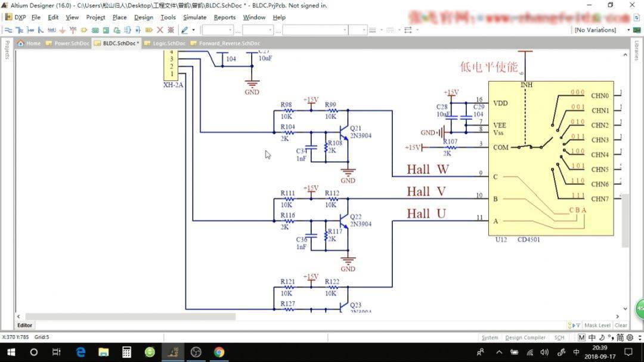Place a GND power port
644x362 pixels.
62,30
